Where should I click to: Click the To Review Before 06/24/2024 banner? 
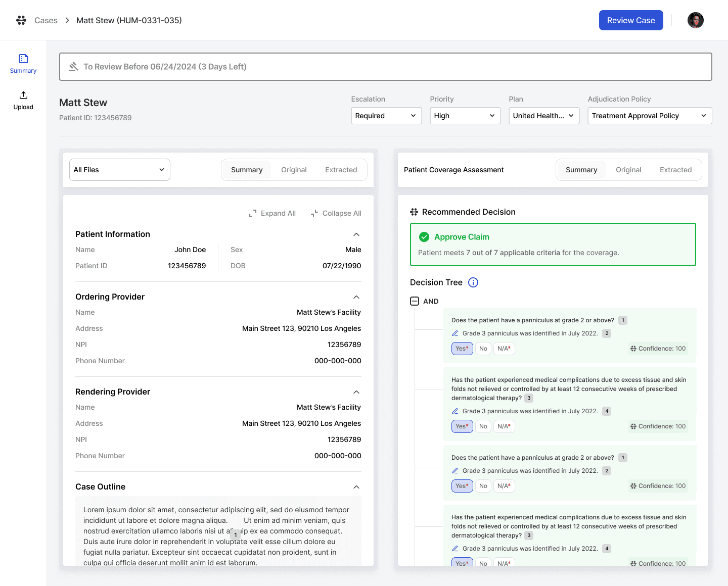tap(386, 67)
